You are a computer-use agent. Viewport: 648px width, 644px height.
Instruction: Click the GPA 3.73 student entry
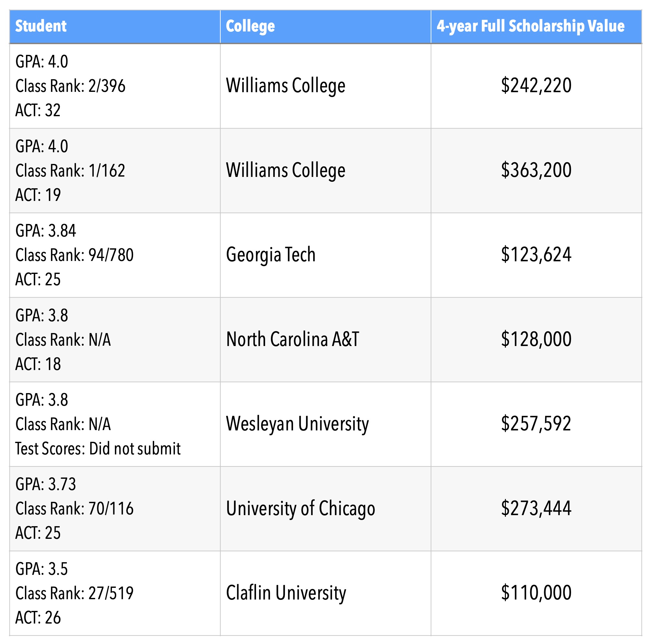[46, 484]
